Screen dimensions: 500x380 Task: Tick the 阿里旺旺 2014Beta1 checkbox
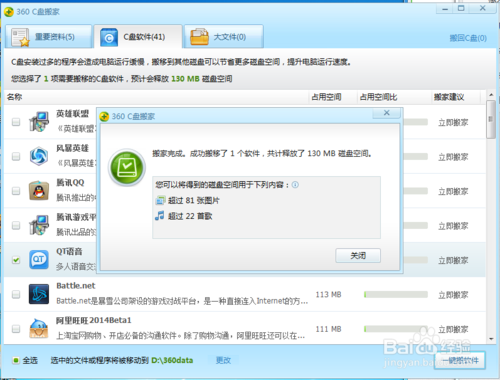16,329
